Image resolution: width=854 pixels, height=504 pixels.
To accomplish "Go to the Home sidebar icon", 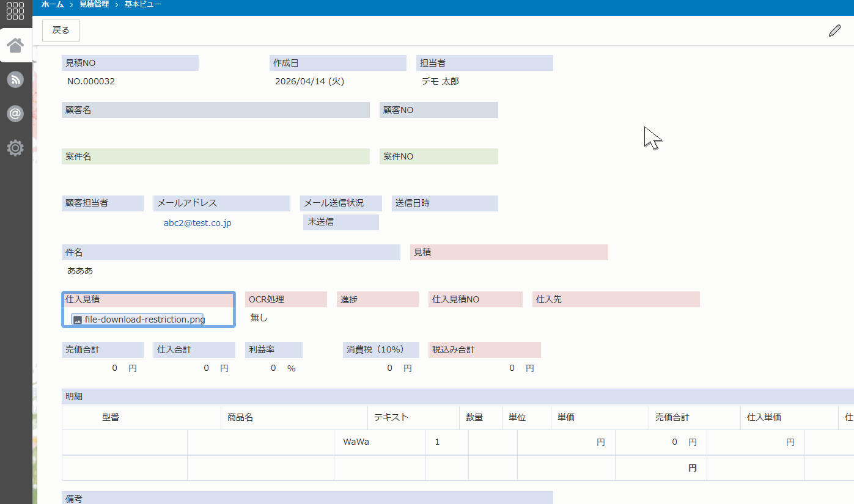I will point(15,45).
